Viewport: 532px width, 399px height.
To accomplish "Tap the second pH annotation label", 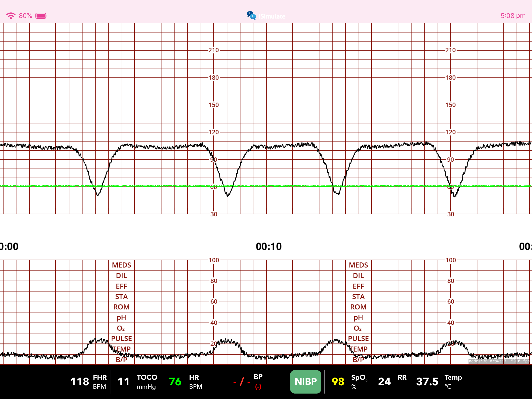I will 358,318.
